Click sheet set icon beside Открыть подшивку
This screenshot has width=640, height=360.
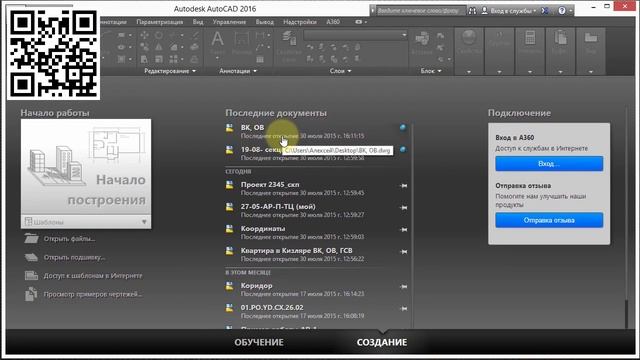[x=31, y=257]
